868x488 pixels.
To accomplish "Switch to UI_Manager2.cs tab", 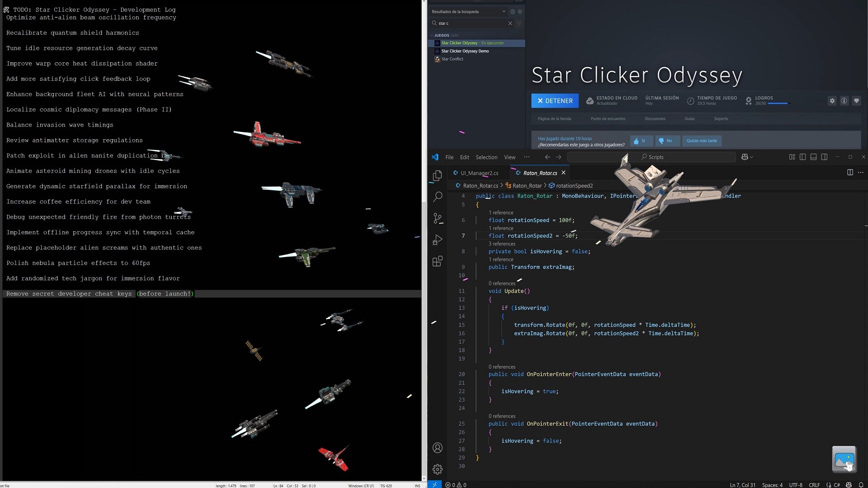I will pos(479,173).
